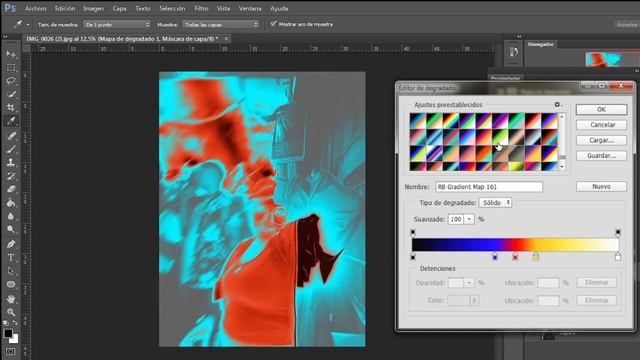
Task: Select the black left-end color stop
Action: [413, 257]
